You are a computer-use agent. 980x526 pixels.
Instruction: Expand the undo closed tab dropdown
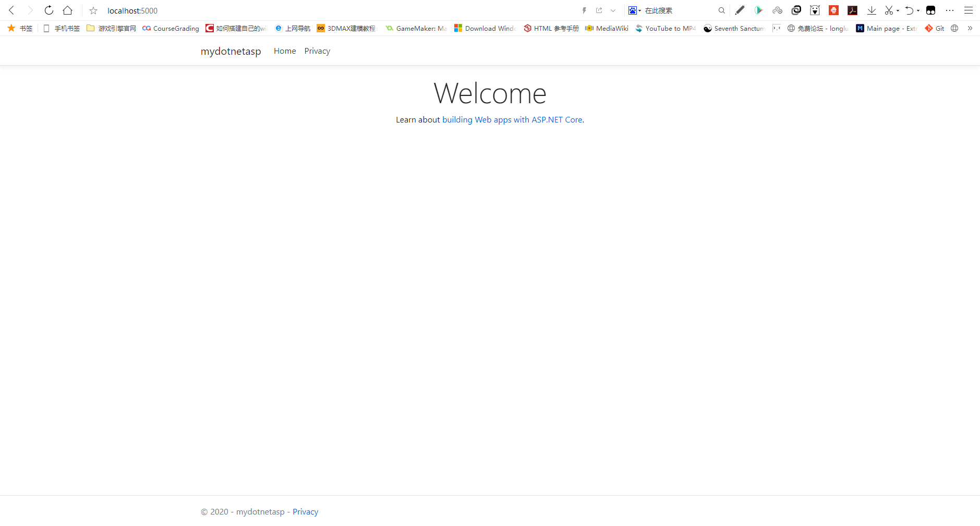point(918,10)
